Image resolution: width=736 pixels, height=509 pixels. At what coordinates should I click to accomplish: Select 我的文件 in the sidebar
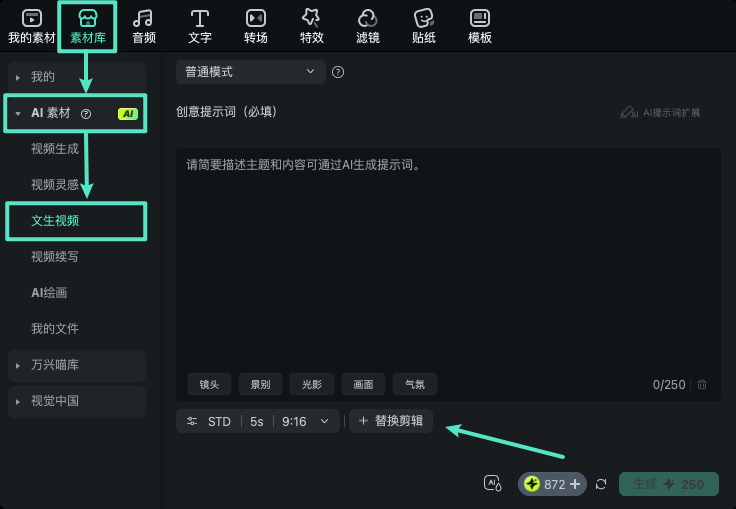tap(54, 329)
